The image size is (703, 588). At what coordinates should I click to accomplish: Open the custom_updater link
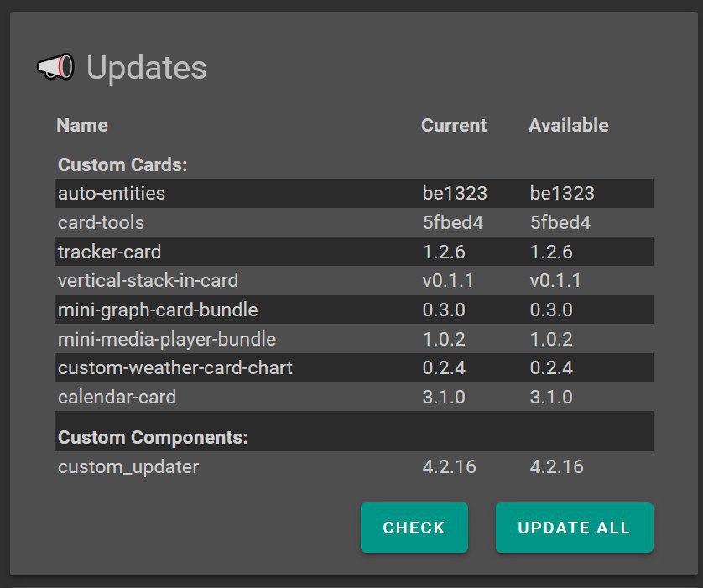point(128,467)
